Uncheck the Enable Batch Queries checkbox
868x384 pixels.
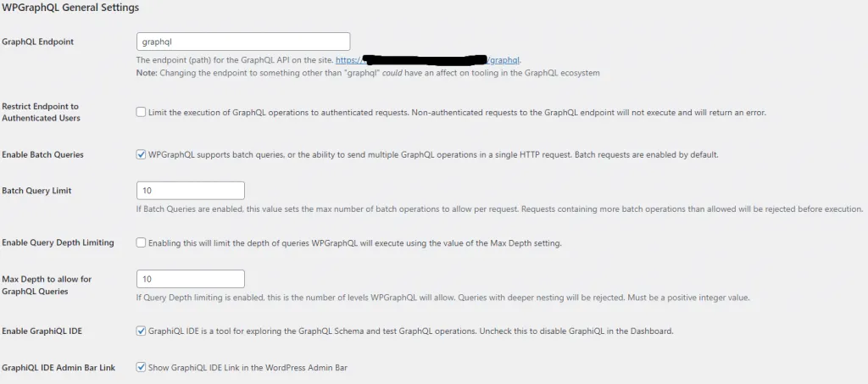(141, 155)
